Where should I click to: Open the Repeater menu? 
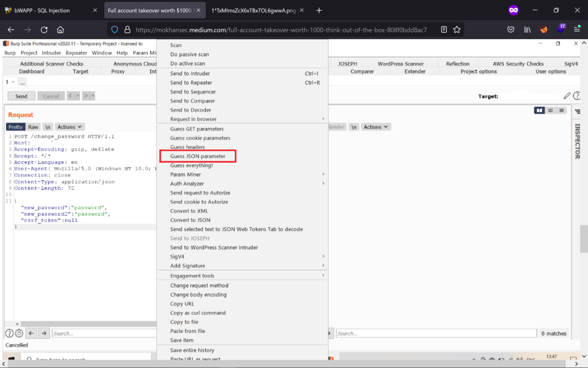coord(76,53)
